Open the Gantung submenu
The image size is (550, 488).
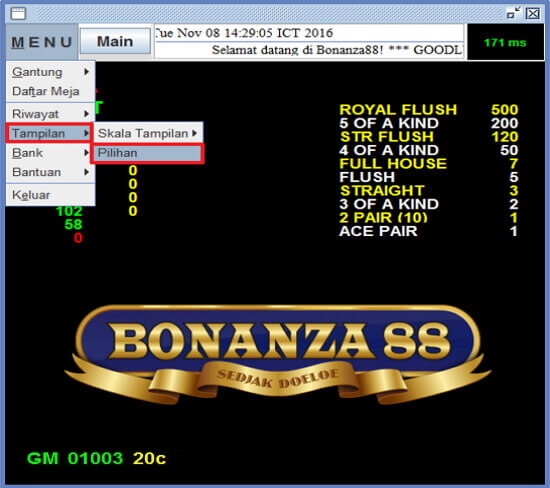(x=50, y=72)
